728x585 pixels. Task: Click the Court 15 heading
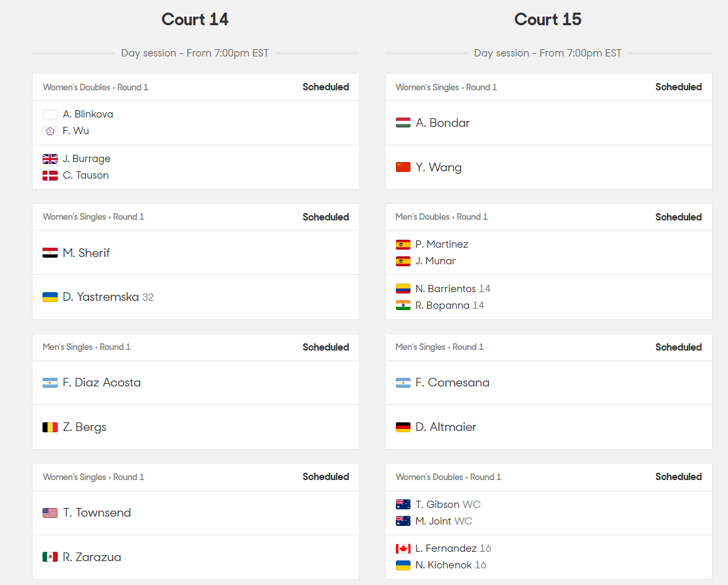(548, 19)
